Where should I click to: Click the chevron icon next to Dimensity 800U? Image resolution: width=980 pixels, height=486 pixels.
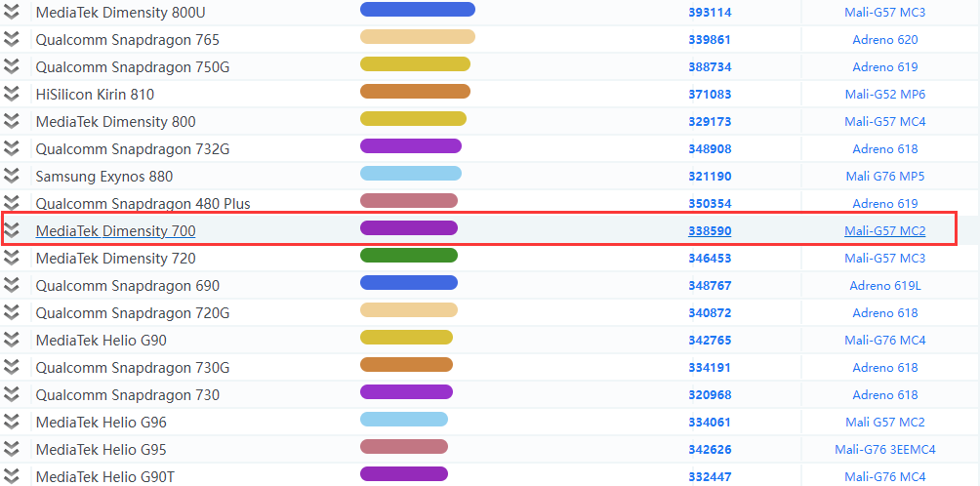(x=12, y=13)
